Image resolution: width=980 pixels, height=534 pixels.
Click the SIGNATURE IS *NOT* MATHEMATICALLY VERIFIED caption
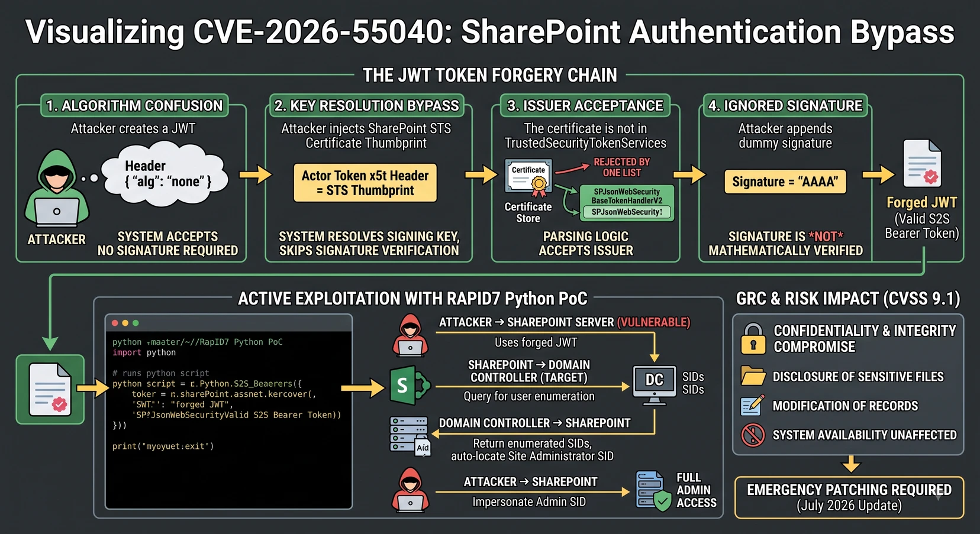click(x=785, y=244)
